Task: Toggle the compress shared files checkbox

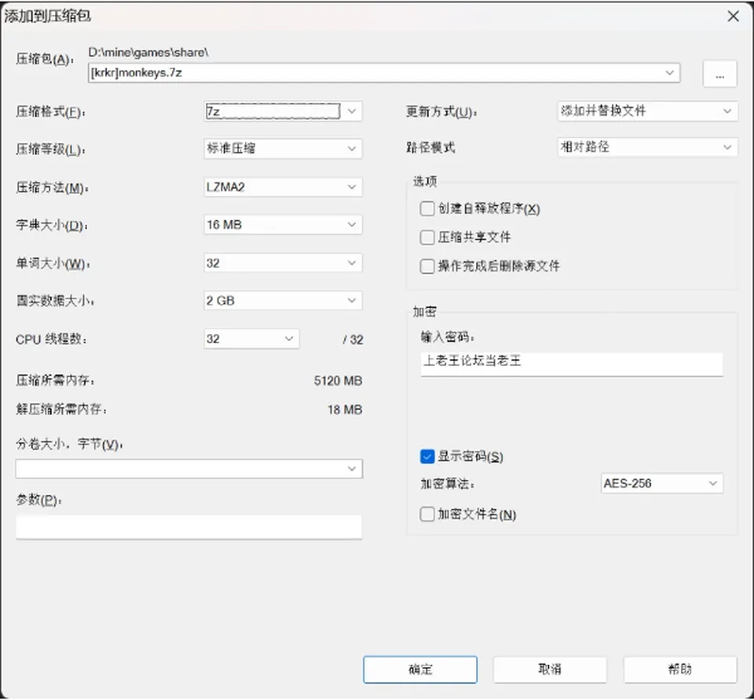Action: [x=427, y=237]
